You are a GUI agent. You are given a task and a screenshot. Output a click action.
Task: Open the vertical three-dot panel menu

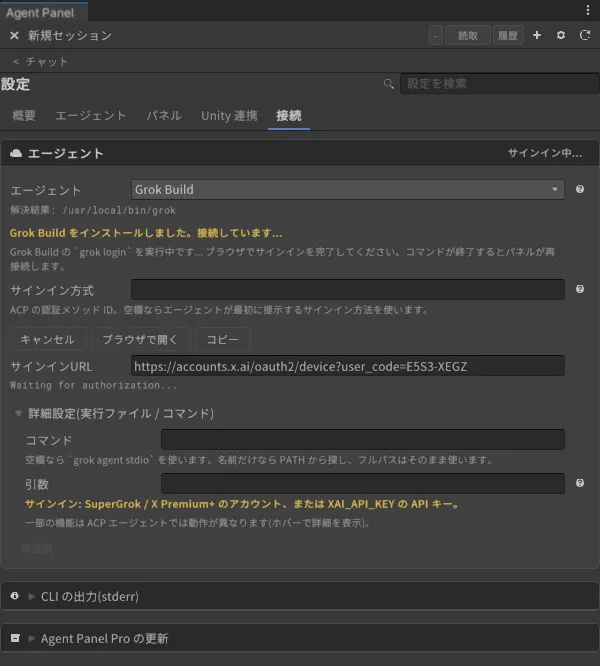click(x=588, y=10)
